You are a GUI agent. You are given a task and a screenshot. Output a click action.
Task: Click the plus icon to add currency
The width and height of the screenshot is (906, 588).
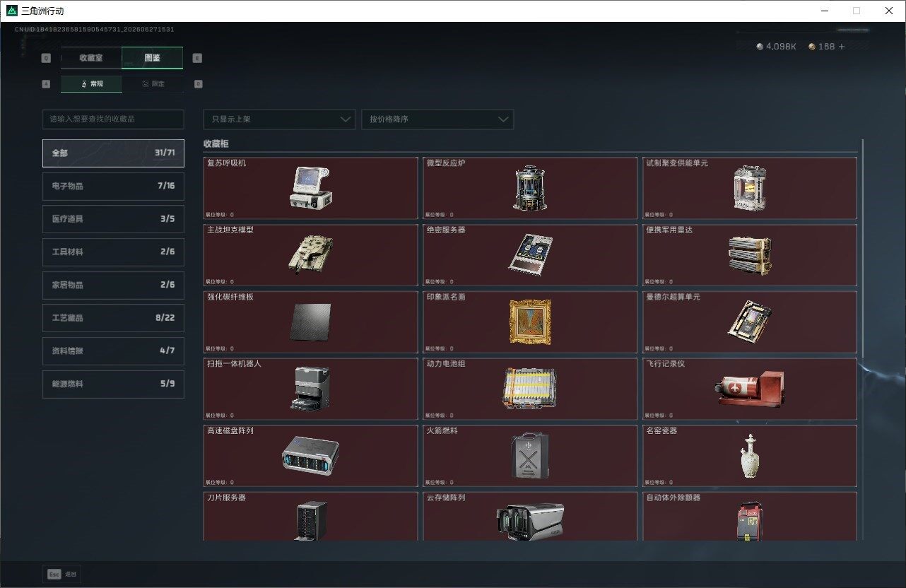841,47
